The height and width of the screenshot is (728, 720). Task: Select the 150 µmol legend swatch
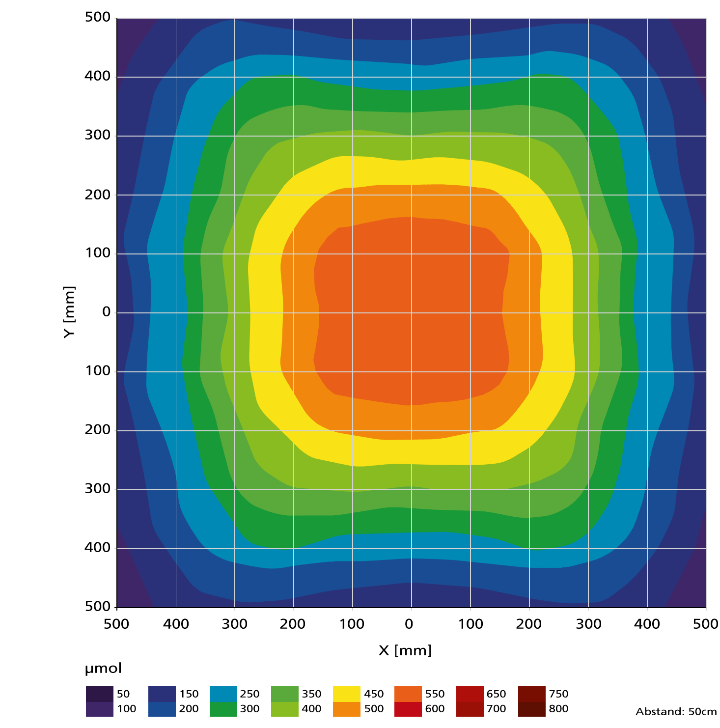tap(162, 694)
